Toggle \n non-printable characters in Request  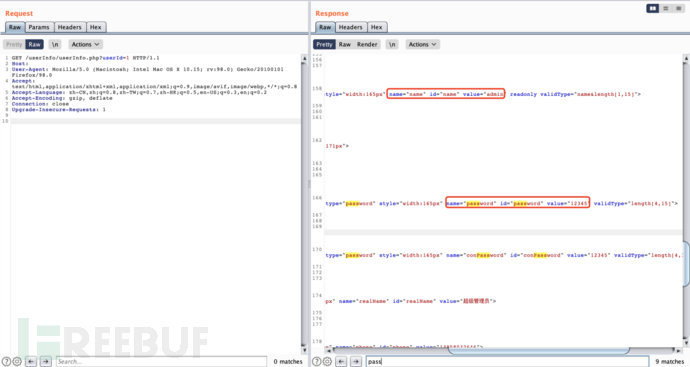55,44
